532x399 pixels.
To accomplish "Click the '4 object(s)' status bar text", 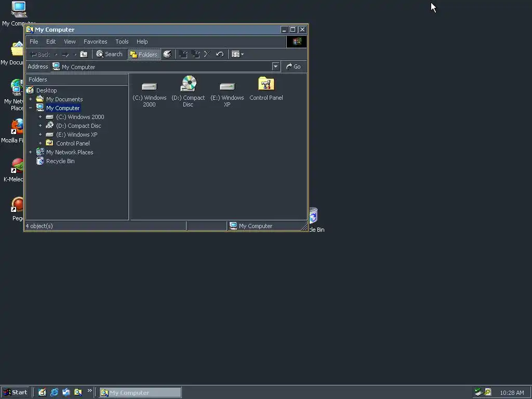I will (x=39, y=226).
